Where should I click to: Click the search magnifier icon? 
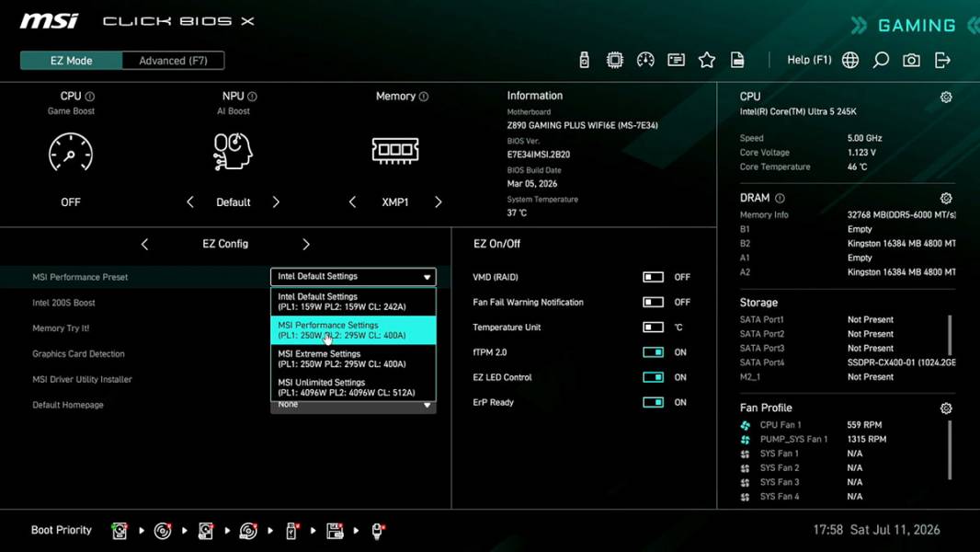click(x=881, y=60)
